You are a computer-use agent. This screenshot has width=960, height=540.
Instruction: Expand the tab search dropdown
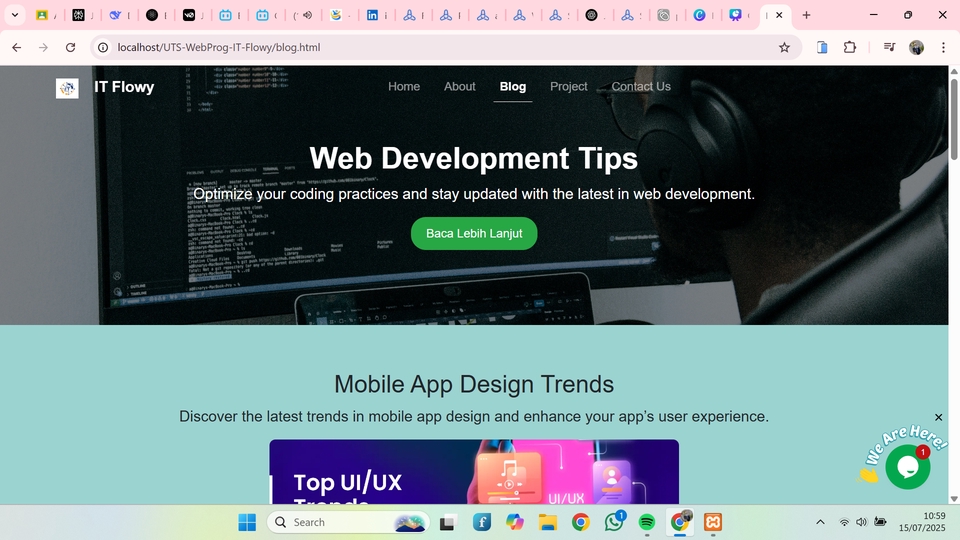(15, 15)
